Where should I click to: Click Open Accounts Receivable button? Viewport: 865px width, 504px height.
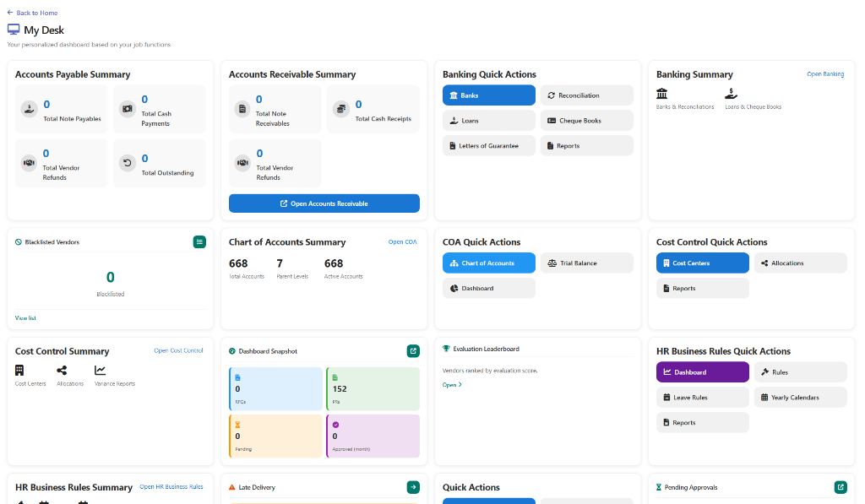[324, 203]
